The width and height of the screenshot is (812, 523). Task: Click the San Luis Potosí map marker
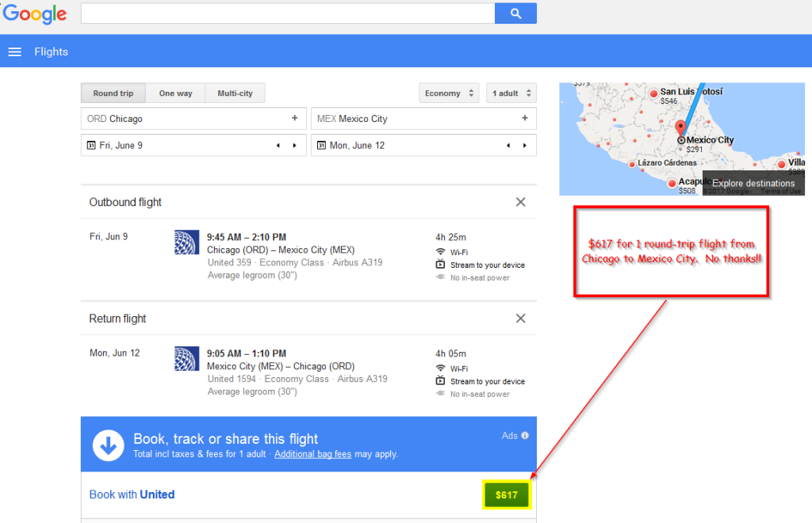coord(653,94)
